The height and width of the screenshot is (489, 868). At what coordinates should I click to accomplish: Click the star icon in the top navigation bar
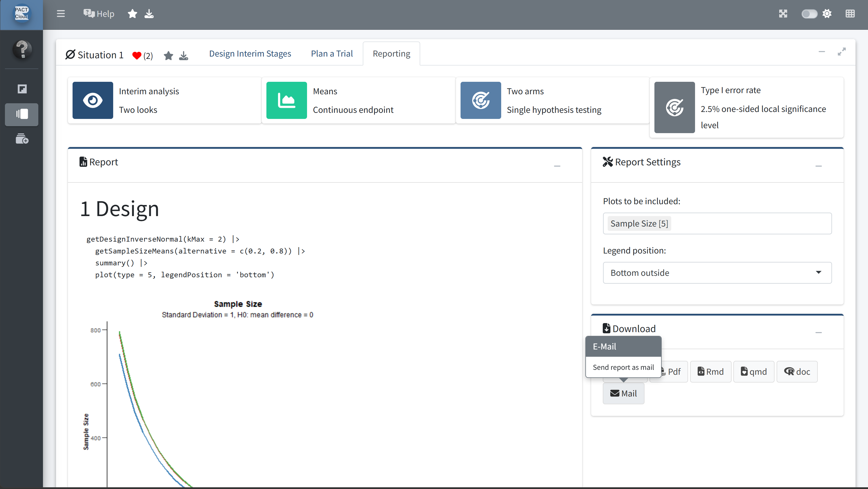(132, 14)
